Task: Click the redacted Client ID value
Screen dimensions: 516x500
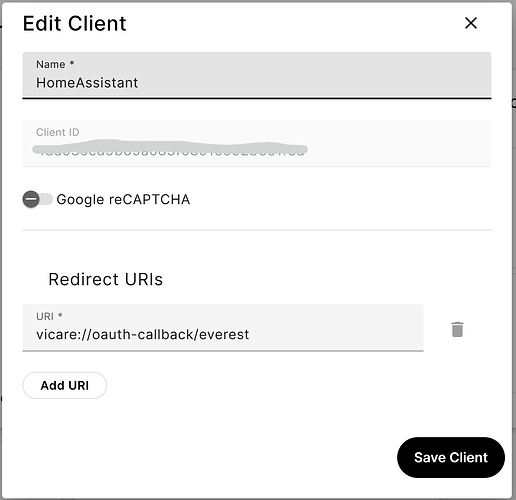Action: (x=170, y=148)
